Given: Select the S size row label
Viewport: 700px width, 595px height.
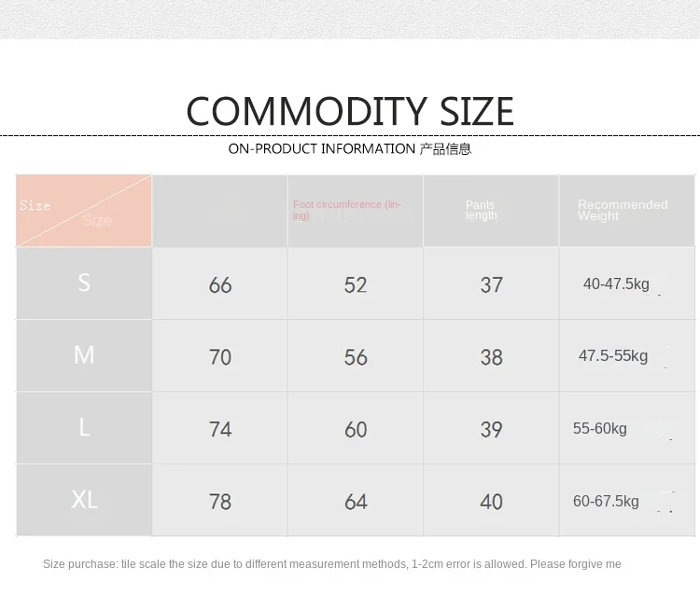Looking at the screenshot, I should pyautogui.click(x=84, y=284).
